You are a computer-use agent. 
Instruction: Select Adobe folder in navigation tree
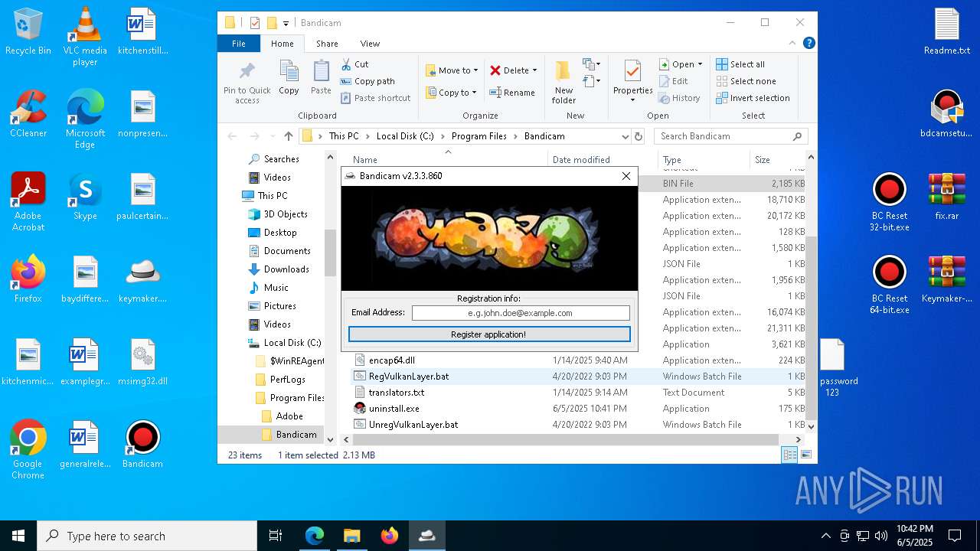[282, 416]
